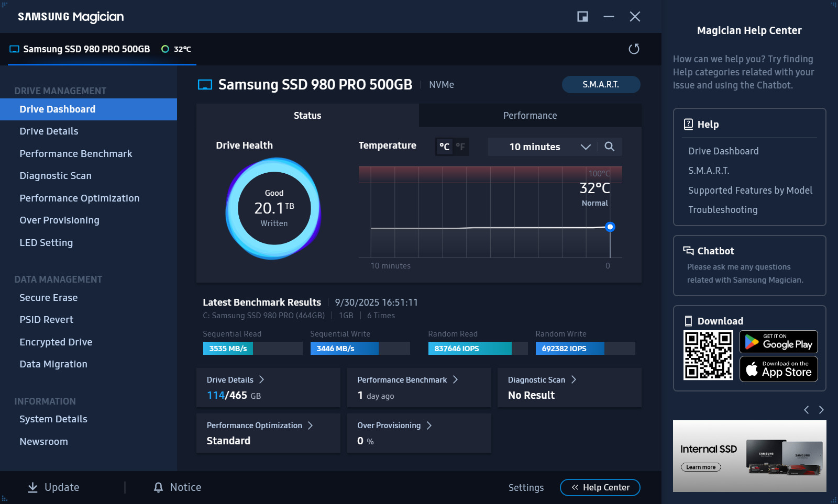Viewport: 838px width, 504px height.
Task: Open Data Migration in the sidebar
Action: click(89, 364)
